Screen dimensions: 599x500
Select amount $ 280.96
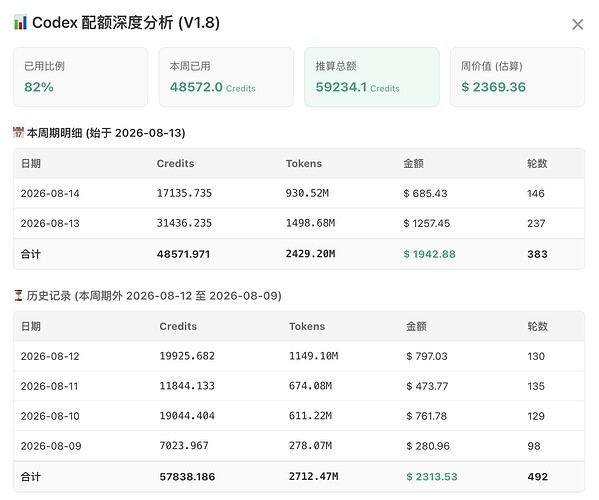pyautogui.click(x=428, y=446)
